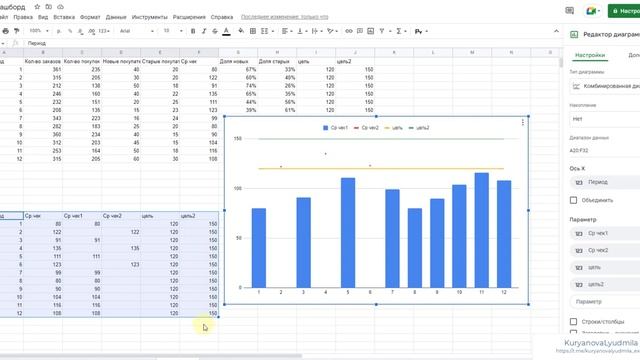
Task: Select the Кол-во заказов header cell
Action: pyautogui.click(x=43, y=61)
